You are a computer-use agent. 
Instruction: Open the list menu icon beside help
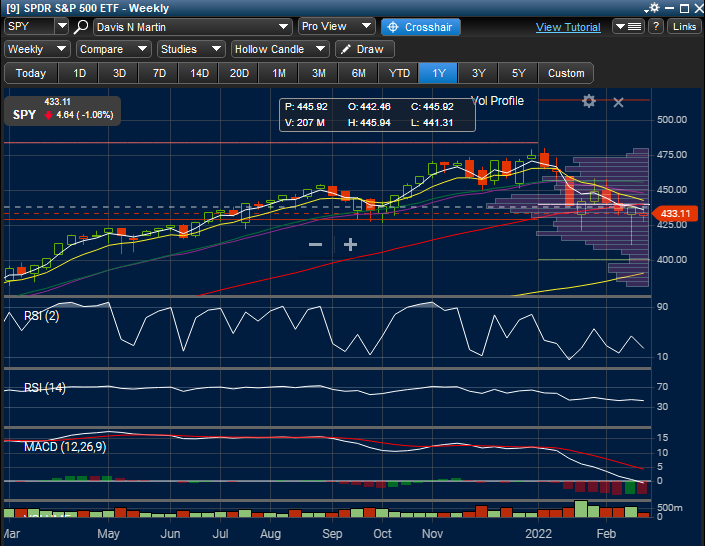[x=628, y=27]
